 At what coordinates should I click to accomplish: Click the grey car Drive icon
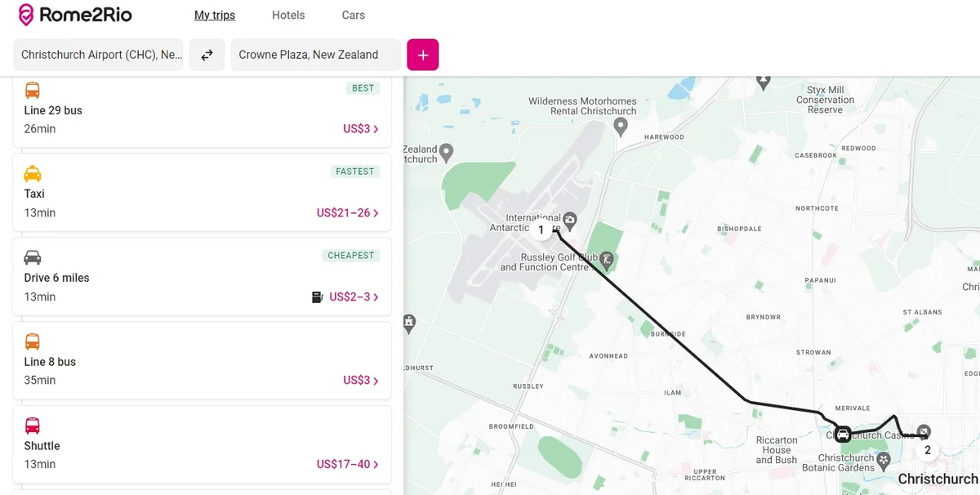point(33,257)
